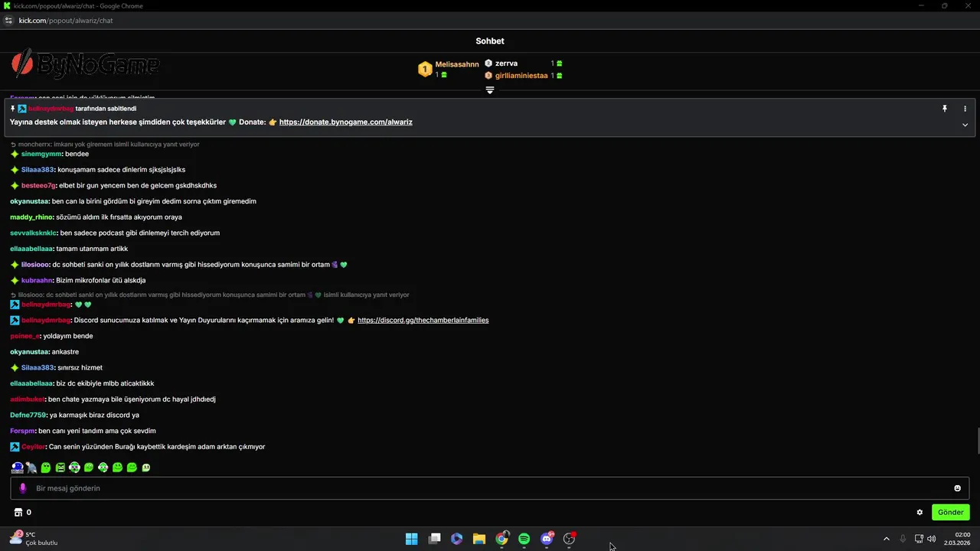Screen dimensions: 980x551
Task: Click moderator badge next to Ceylter
Action: click(15, 447)
